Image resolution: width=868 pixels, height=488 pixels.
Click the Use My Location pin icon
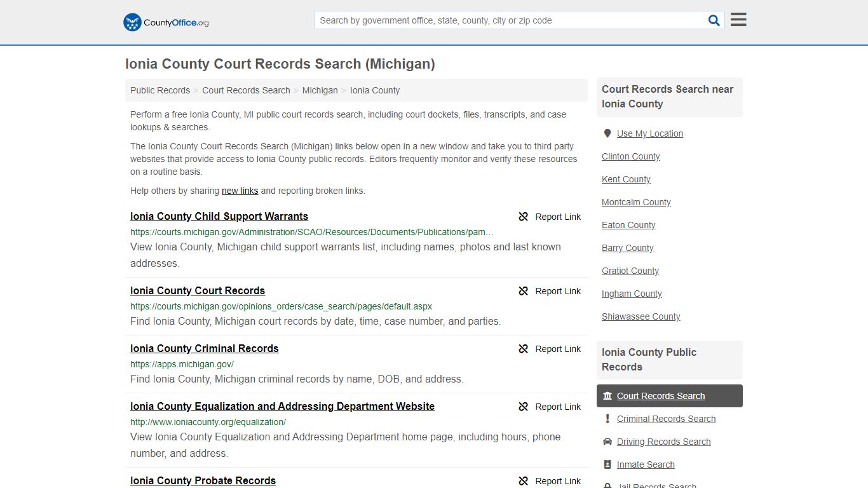click(x=607, y=133)
